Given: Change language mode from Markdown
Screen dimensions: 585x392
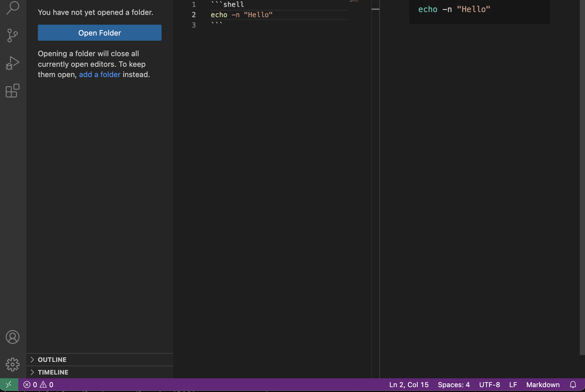Looking at the screenshot, I should click(543, 385).
